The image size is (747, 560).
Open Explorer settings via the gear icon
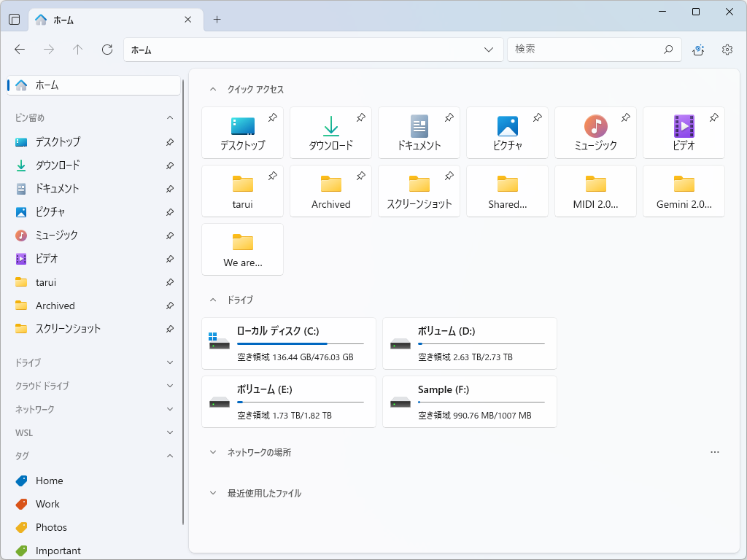727,49
